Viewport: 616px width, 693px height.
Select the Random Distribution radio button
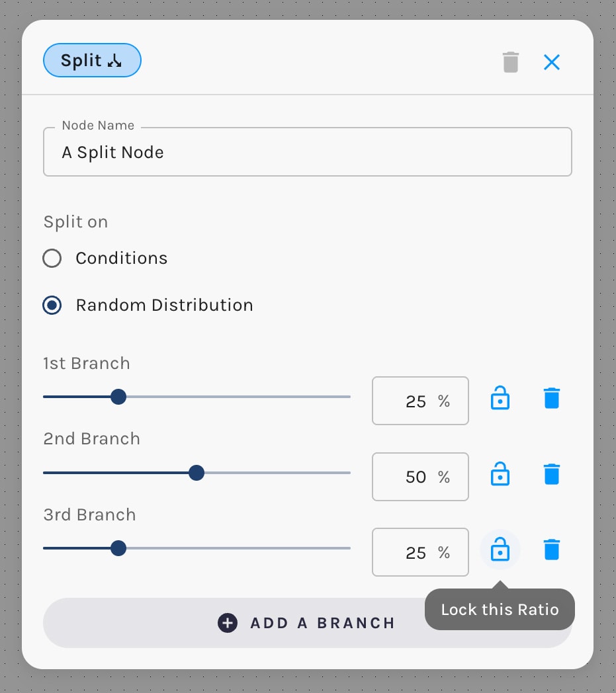pos(52,305)
